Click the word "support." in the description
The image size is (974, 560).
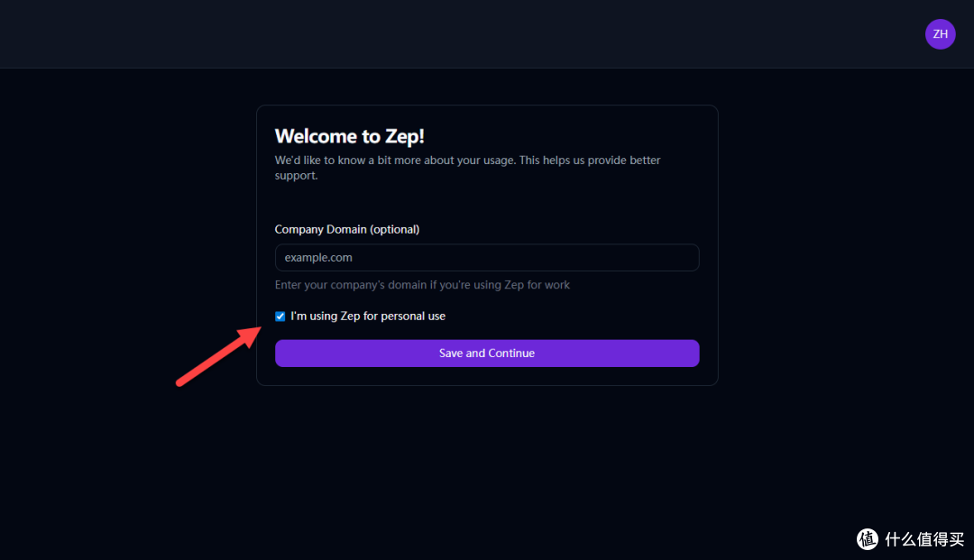coord(297,176)
